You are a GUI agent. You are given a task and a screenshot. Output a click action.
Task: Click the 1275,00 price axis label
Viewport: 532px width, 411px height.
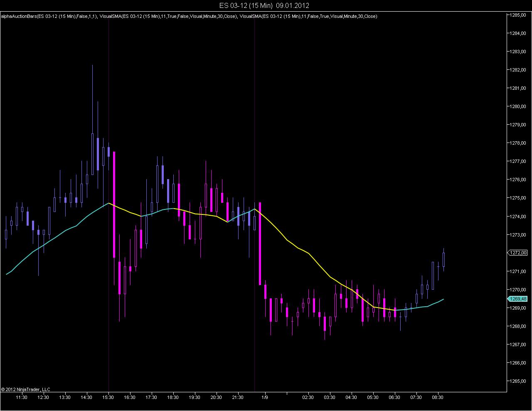pos(519,198)
